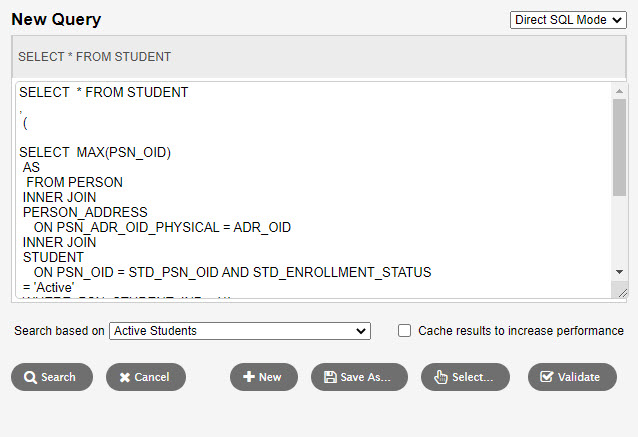Click the Save As... button text

tap(365, 377)
